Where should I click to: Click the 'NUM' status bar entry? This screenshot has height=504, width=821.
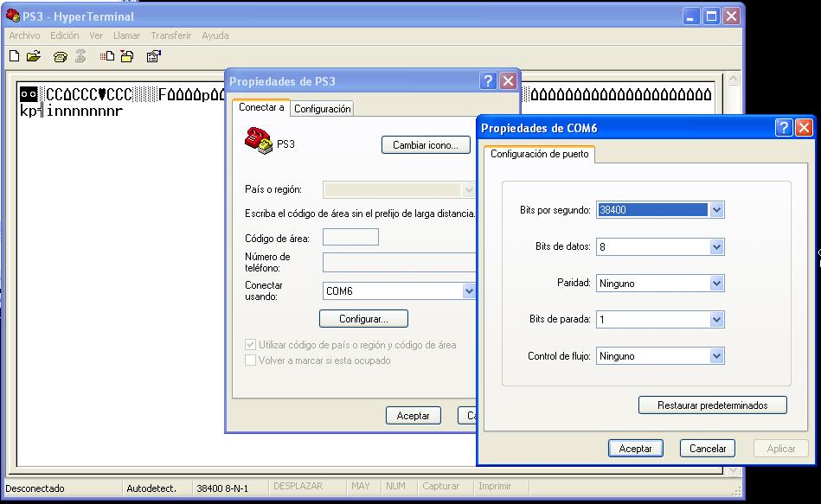[395, 486]
